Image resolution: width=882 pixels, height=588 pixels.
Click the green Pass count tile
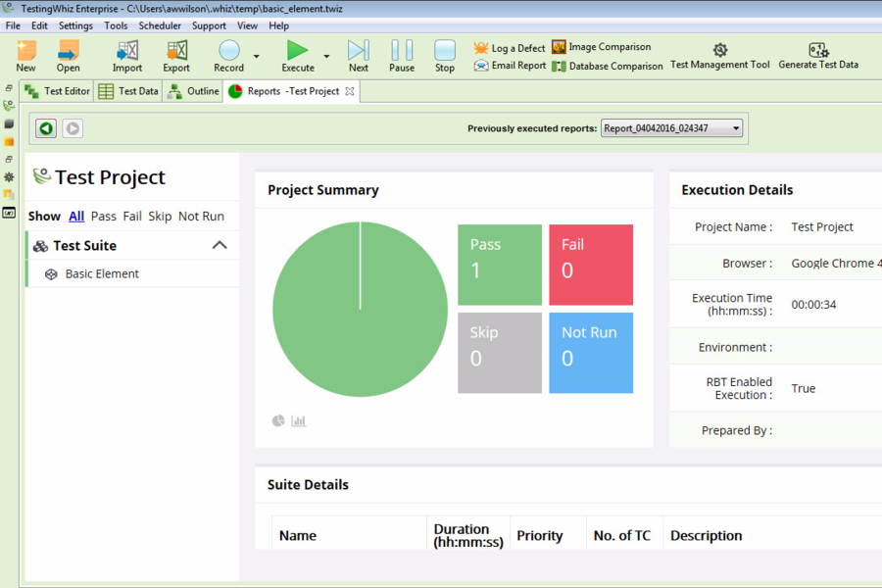pyautogui.click(x=500, y=265)
